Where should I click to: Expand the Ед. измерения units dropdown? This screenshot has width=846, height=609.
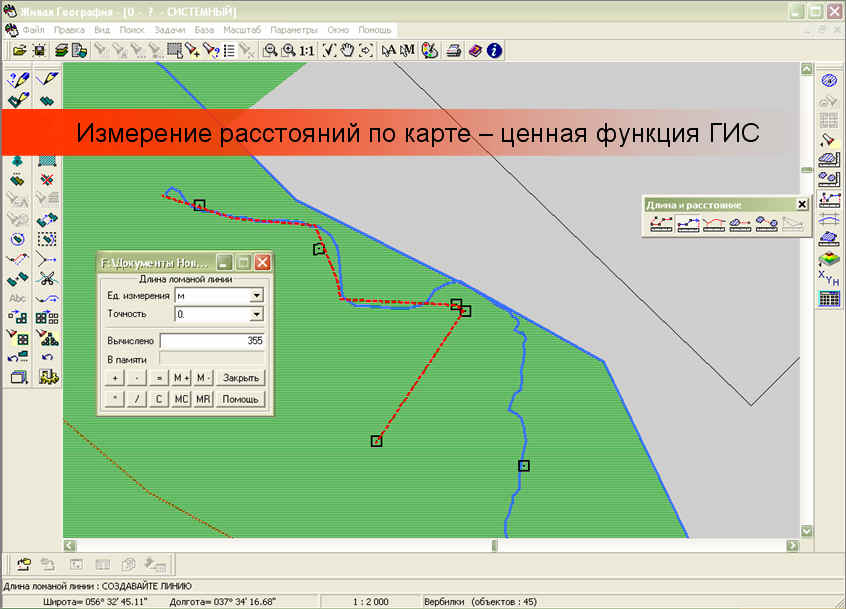[x=256, y=296]
